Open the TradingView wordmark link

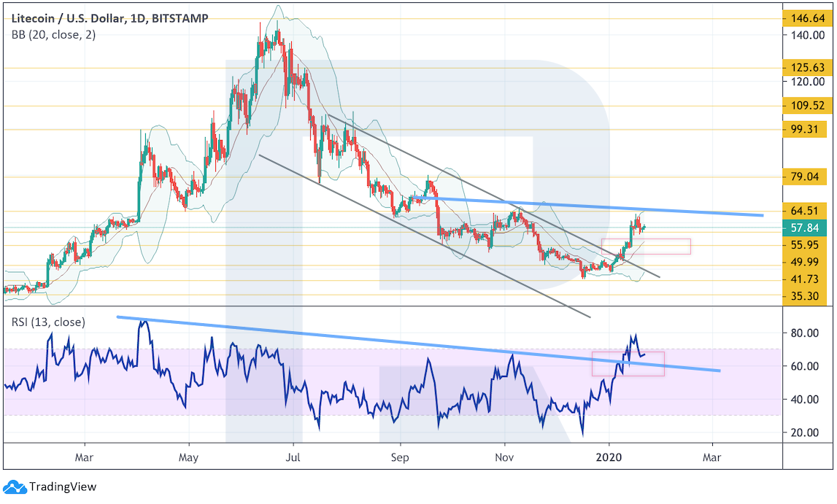pyautogui.click(x=63, y=487)
